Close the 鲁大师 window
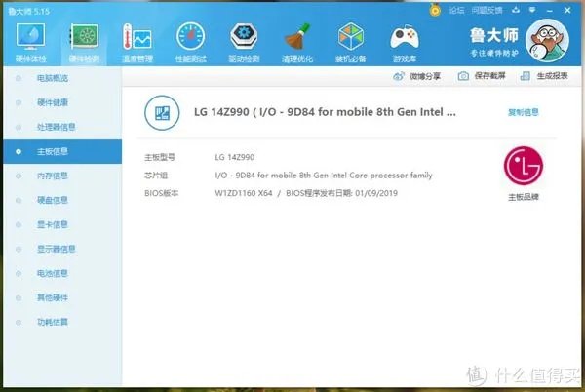Viewport: 585px width, 392px height. click(x=567, y=11)
